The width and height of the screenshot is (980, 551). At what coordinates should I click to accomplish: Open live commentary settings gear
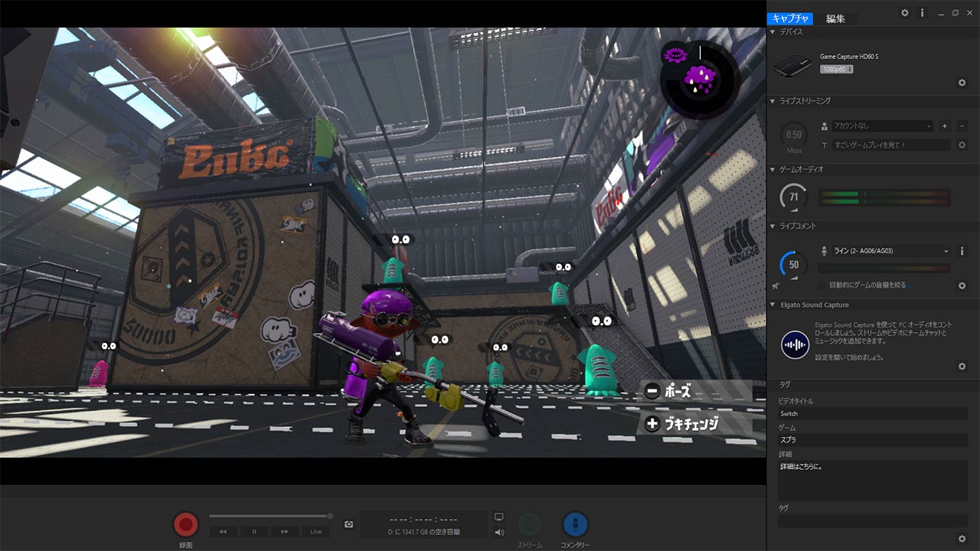pyautogui.click(x=962, y=285)
